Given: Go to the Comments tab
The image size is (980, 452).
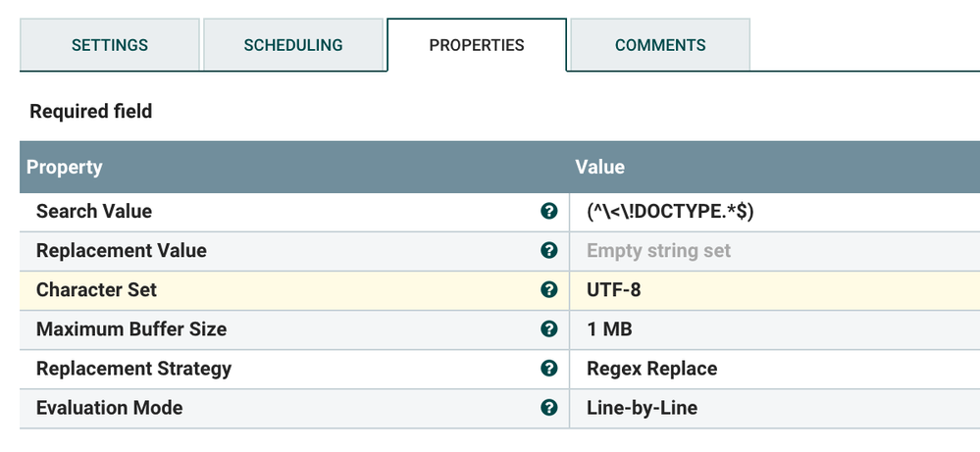Looking at the screenshot, I should click(x=660, y=45).
